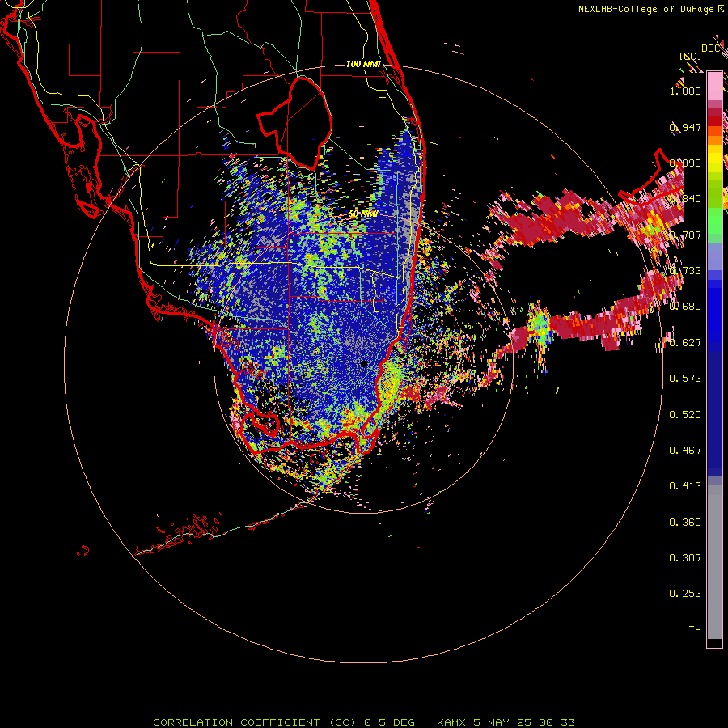The image size is (728, 728).
Task: Select the 0.520 color scale value
Action: coord(685,415)
